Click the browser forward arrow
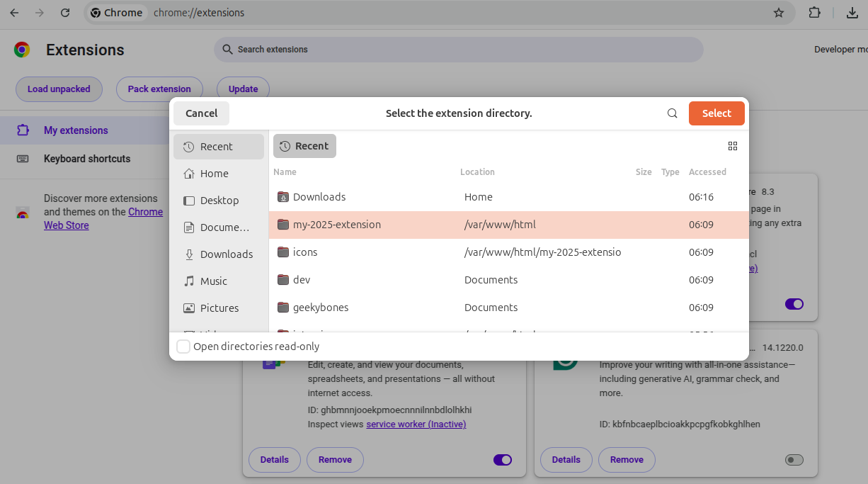The width and height of the screenshot is (868, 484). tap(40, 13)
